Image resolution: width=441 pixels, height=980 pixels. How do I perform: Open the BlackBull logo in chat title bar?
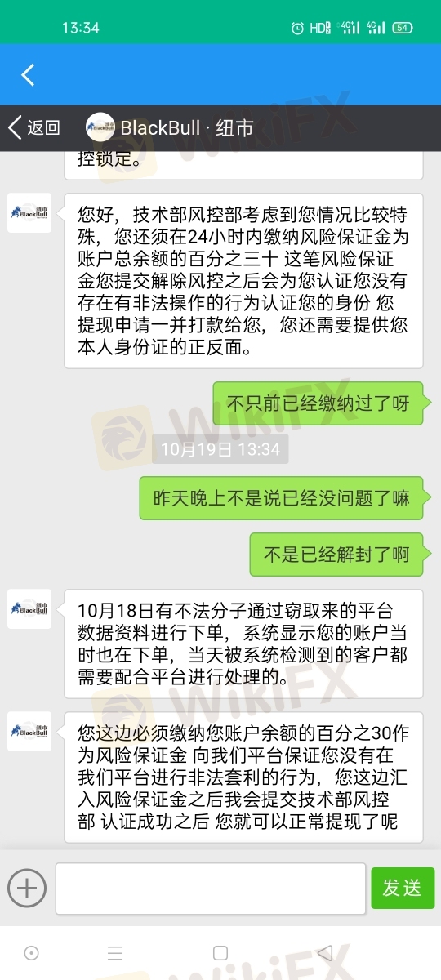(100, 127)
